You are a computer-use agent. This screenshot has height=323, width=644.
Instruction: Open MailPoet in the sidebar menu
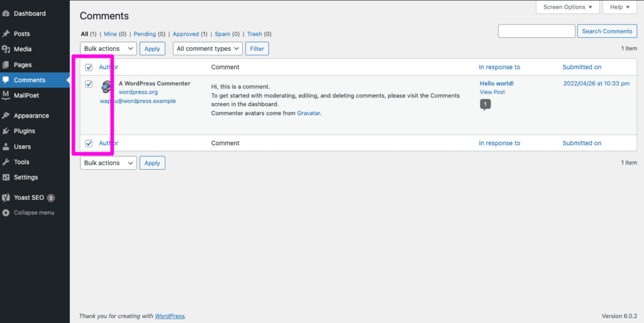pyautogui.click(x=26, y=96)
